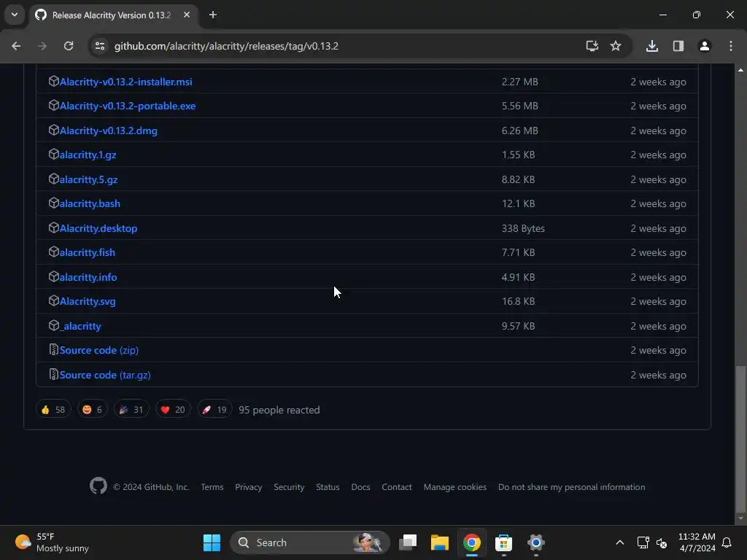Open the Status footer link
Screen dimensions: 747x560
pos(328,487)
